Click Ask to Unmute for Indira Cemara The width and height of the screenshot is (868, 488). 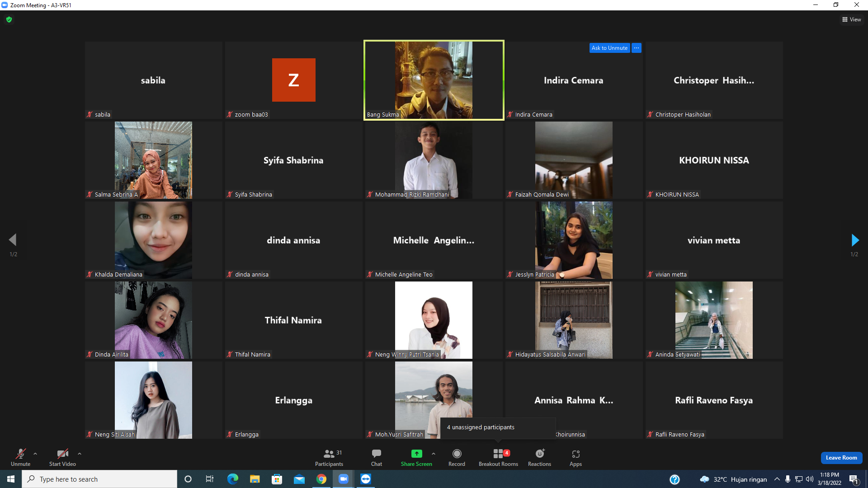(609, 48)
